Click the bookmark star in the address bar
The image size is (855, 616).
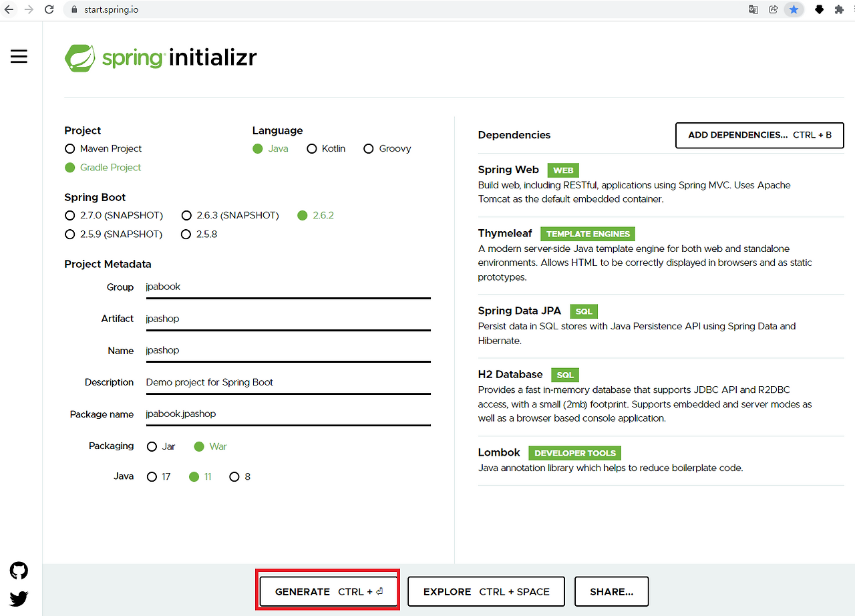794,9
